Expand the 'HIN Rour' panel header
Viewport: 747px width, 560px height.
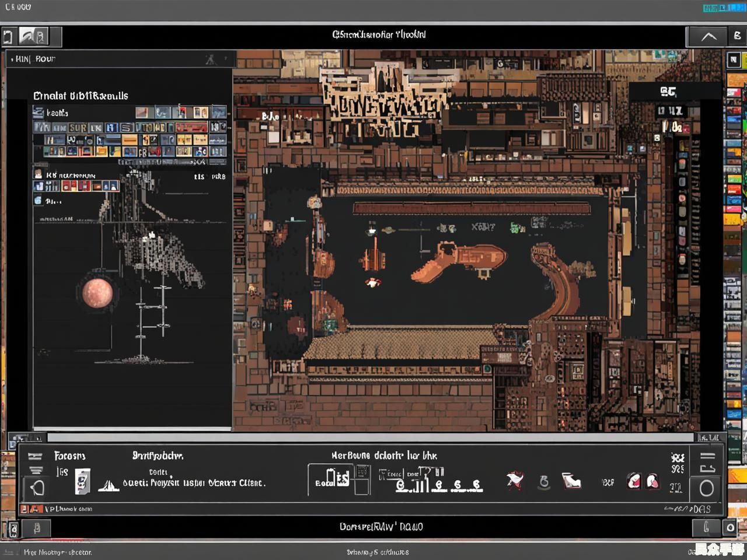coord(35,59)
